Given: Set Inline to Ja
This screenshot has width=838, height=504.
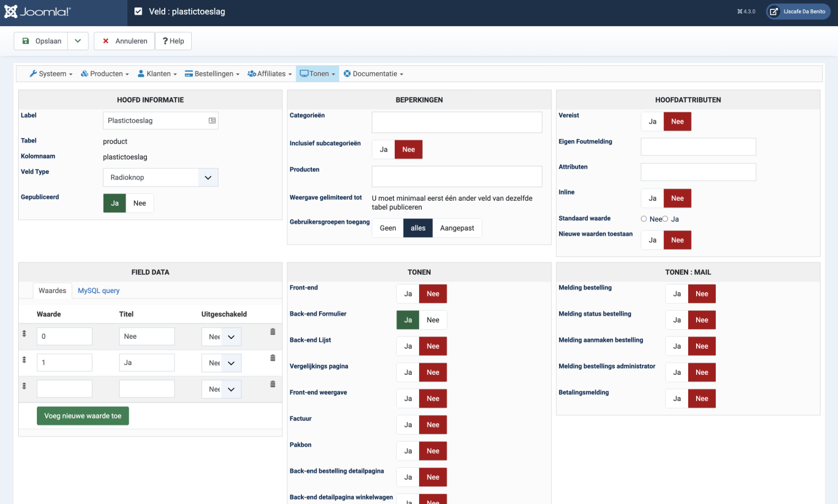Looking at the screenshot, I should click(652, 198).
